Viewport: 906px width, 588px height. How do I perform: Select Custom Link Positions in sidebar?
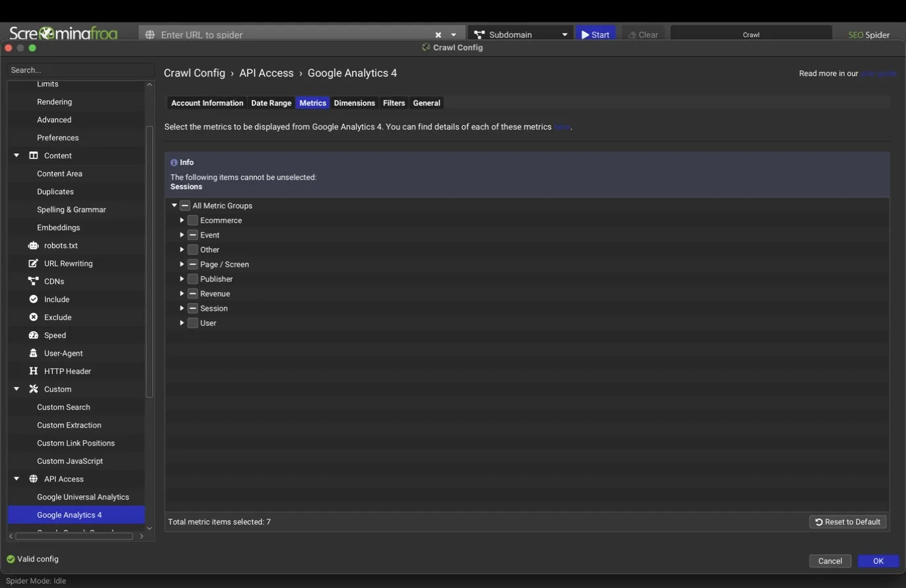click(76, 443)
